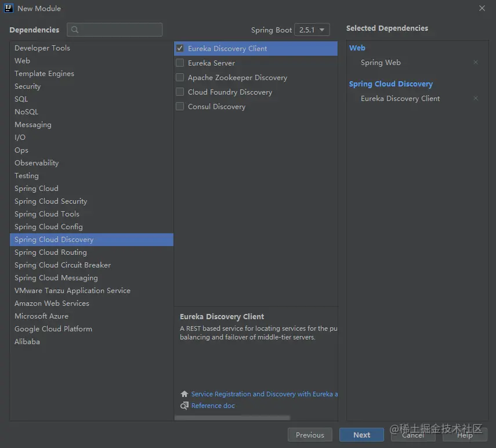Choose Amazon Web Services category

tap(92, 304)
